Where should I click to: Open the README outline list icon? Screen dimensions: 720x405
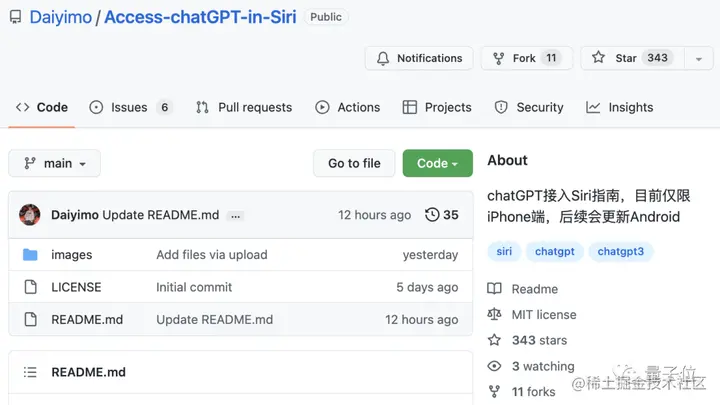pos(30,372)
